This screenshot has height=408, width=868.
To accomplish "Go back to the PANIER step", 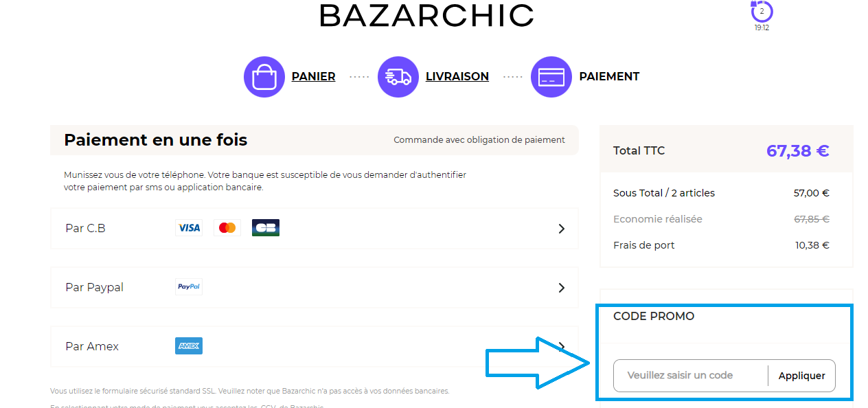I will 313,77.
